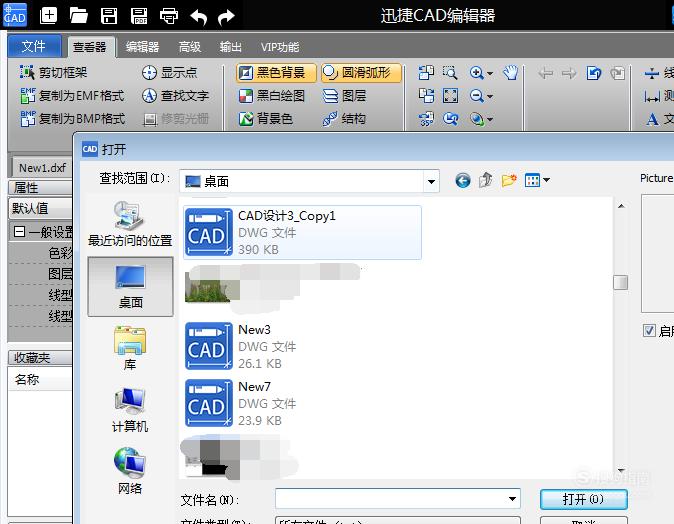Image resolution: width=674 pixels, height=524 pixels.
Task: Expand the globe zoom dropdown in ribbon
Action: point(490,119)
